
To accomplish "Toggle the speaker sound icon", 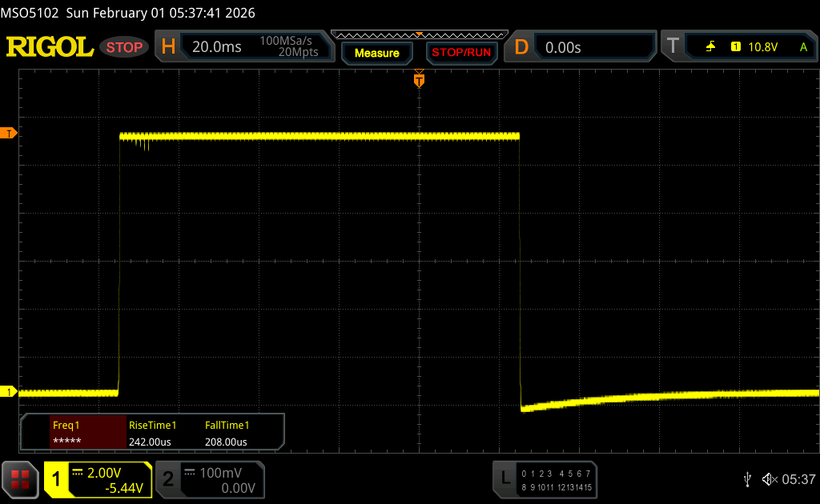I will (768, 479).
